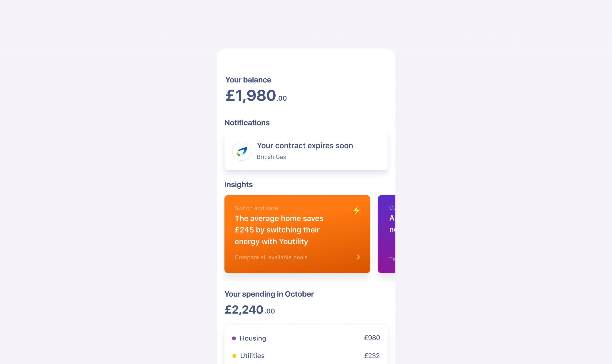Open 'Your contract expires soon' notification
Viewport: 612px width, 364px height.
[x=305, y=146]
